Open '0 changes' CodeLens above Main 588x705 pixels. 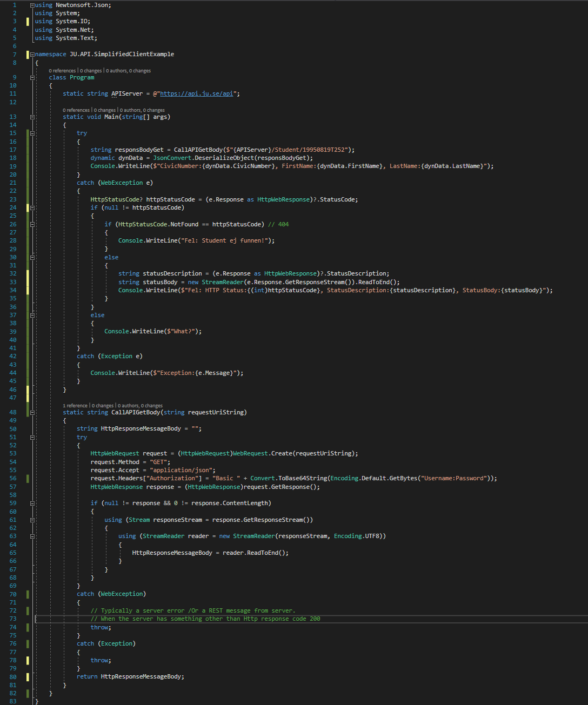point(105,110)
